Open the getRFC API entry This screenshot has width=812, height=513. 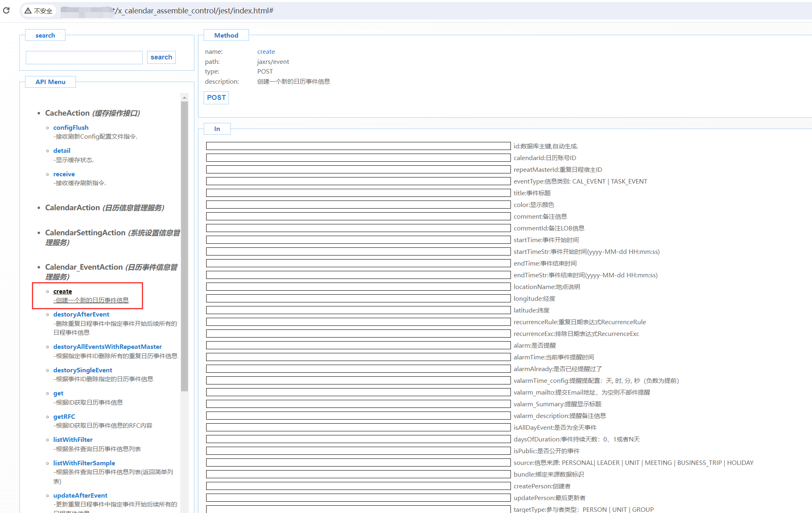(64, 417)
